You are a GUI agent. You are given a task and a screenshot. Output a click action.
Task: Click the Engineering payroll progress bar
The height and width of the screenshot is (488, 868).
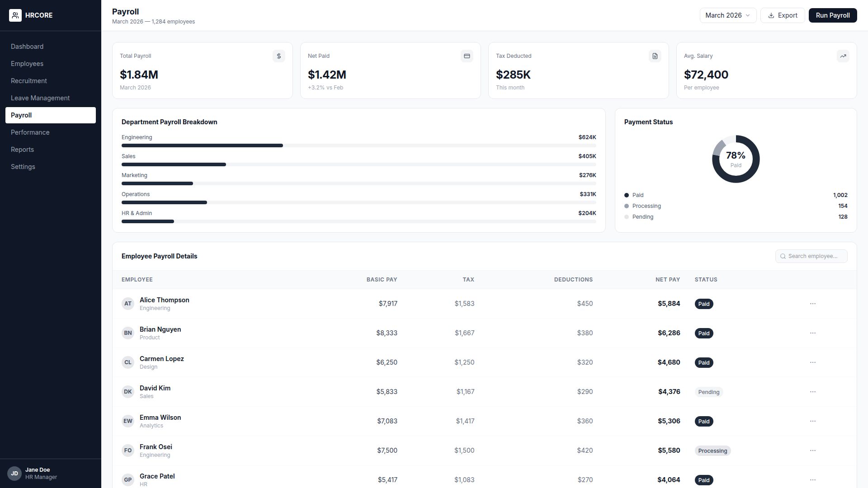pyautogui.click(x=359, y=145)
